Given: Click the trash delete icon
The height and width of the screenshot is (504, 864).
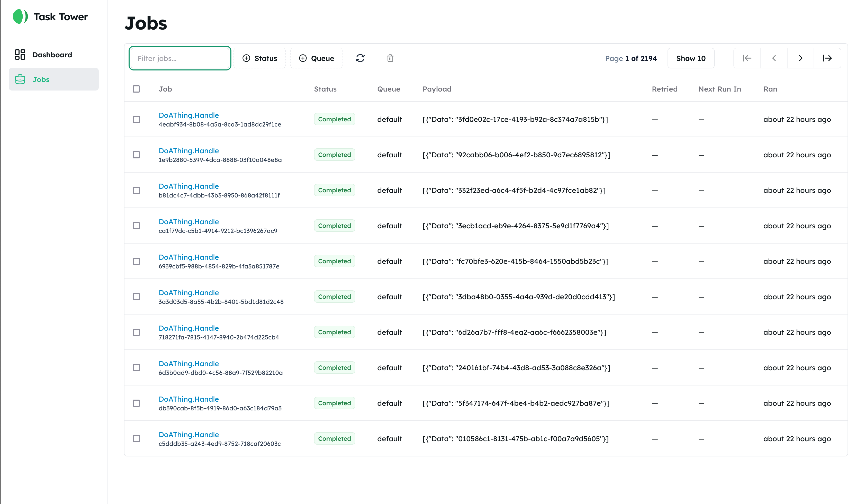Looking at the screenshot, I should point(390,58).
